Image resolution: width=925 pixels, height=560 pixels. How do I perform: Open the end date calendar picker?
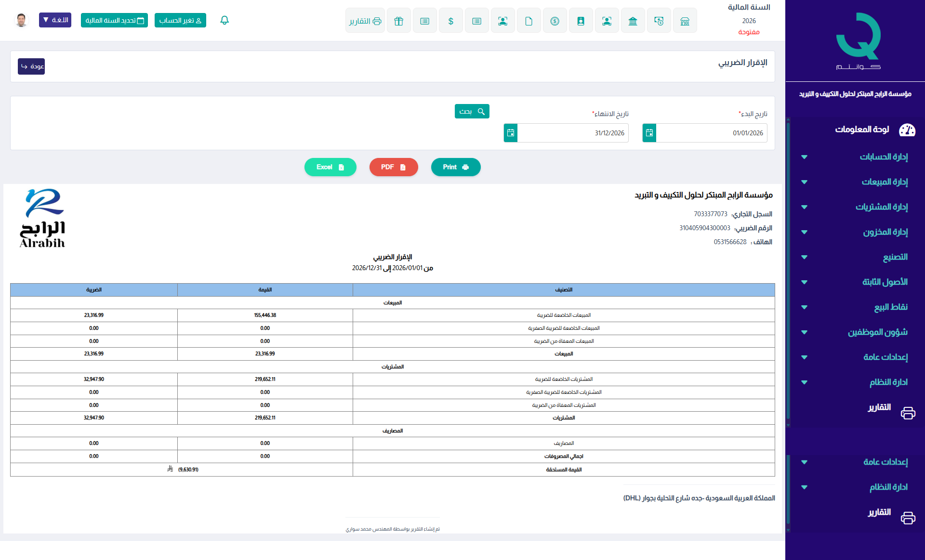[x=511, y=133]
